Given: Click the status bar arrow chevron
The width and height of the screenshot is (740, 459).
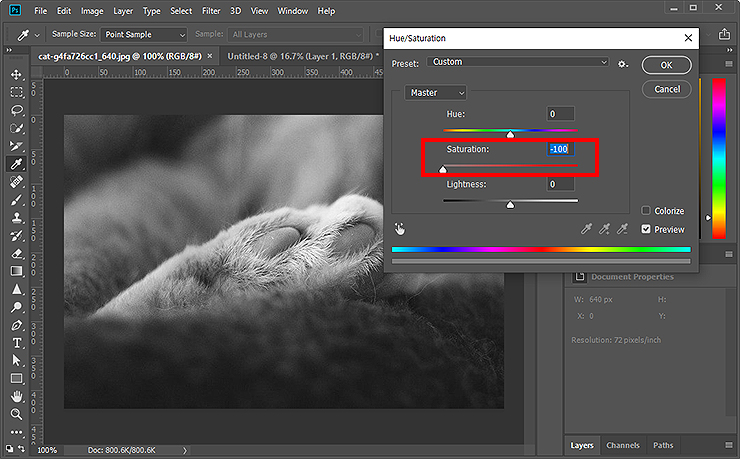Looking at the screenshot, I should (185, 451).
